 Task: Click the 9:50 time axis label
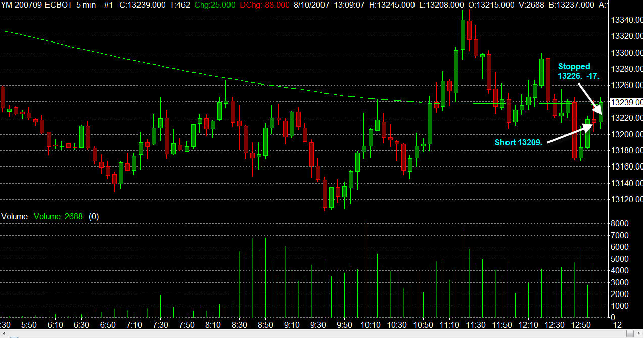pyautogui.click(x=344, y=324)
